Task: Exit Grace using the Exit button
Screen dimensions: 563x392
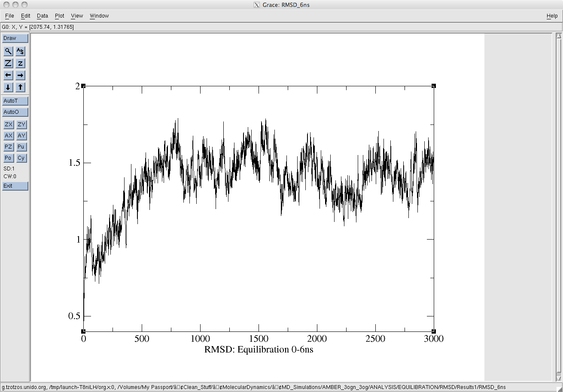Action: (15, 186)
